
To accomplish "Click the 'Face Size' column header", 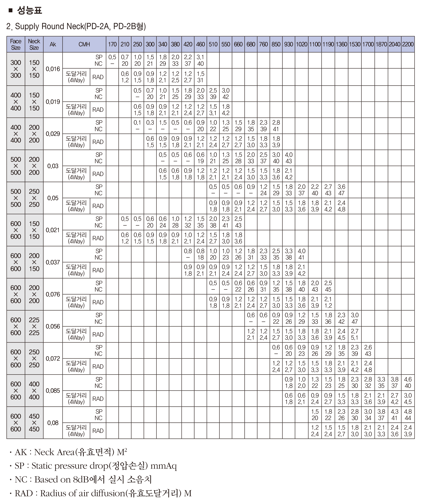I will coord(16,44).
